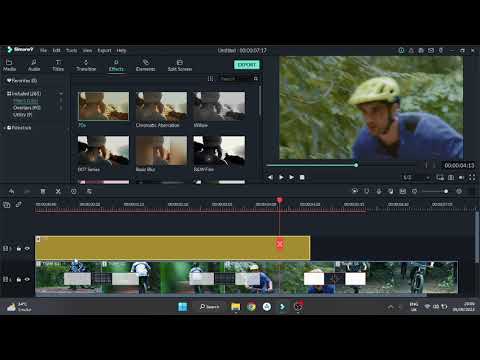Toggle lock on the upper effect track
Screen dimensions: 480x360
tap(19, 249)
